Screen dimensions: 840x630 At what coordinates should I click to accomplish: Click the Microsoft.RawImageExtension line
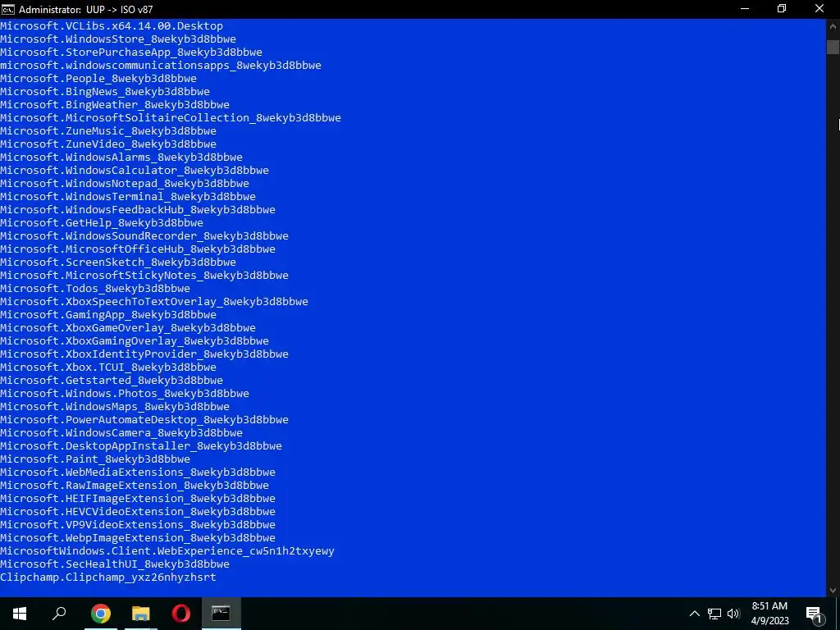coord(135,486)
